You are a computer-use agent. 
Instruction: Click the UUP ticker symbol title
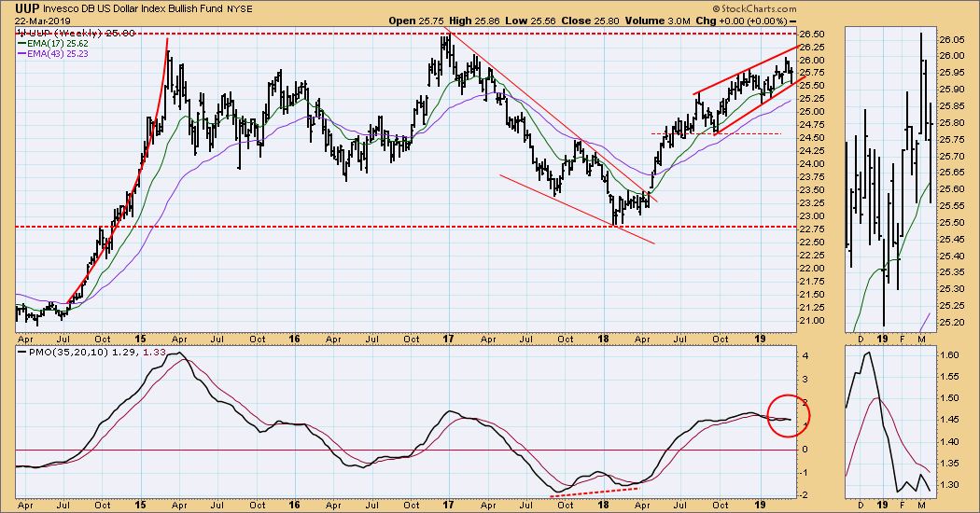pos(27,8)
